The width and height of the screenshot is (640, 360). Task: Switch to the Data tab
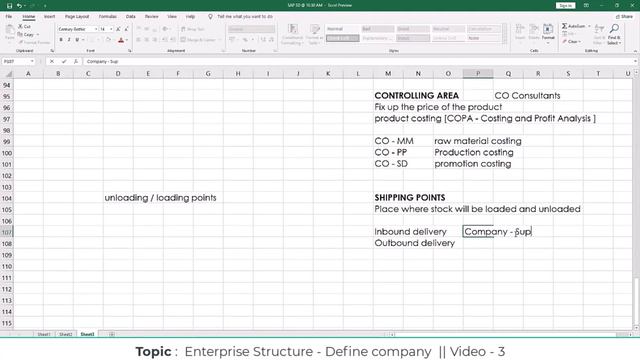click(131, 17)
